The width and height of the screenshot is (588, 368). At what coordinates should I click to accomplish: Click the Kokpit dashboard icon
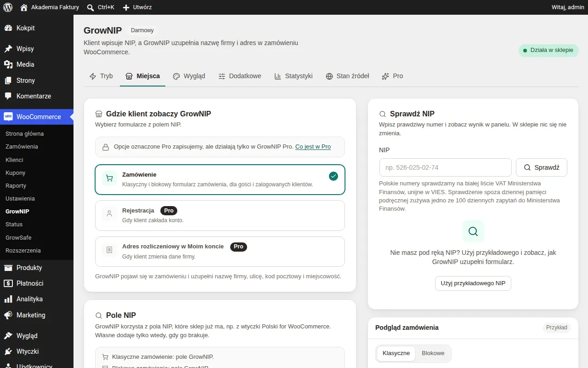[8, 28]
